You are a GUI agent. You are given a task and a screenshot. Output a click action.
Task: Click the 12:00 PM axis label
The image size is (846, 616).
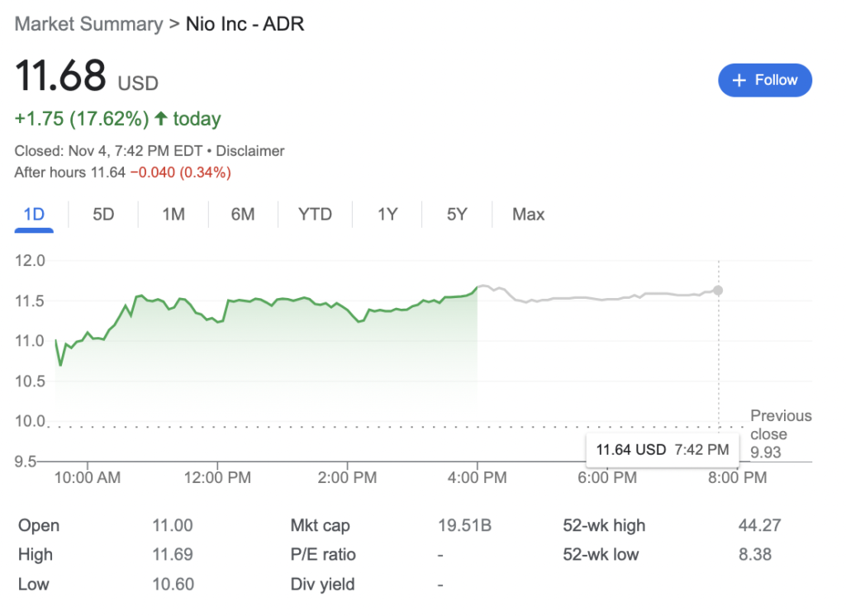pyautogui.click(x=217, y=478)
